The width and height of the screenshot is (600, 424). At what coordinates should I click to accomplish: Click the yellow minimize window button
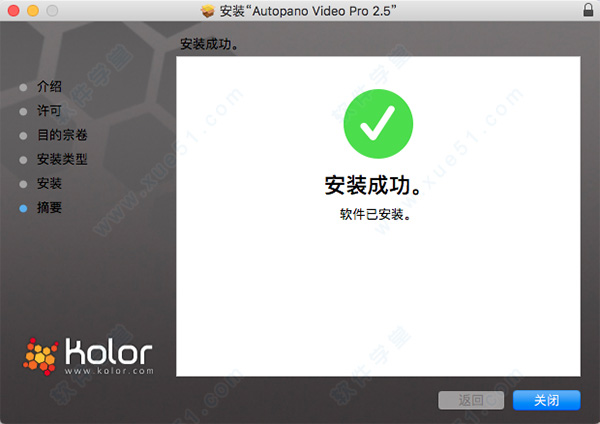(33, 11)
